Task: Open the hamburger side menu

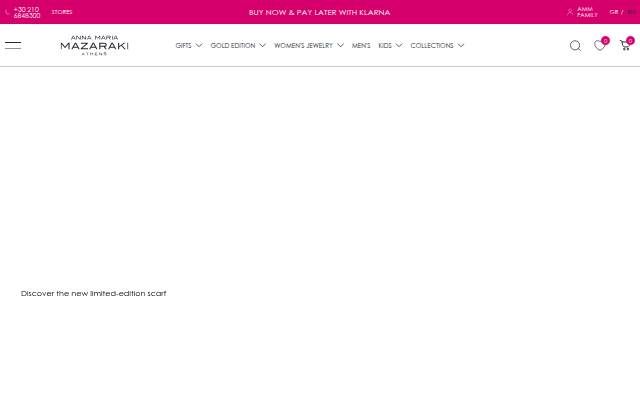Action: [13, 45]
